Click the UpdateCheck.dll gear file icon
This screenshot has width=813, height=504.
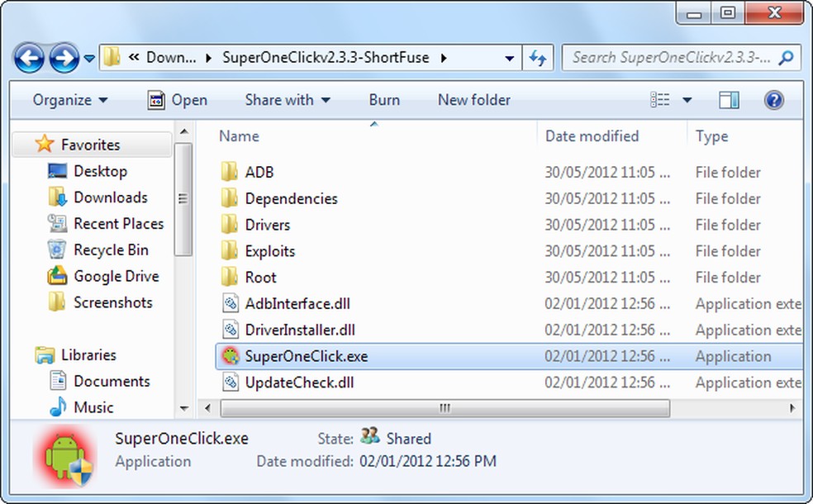(x=231, y=383)
